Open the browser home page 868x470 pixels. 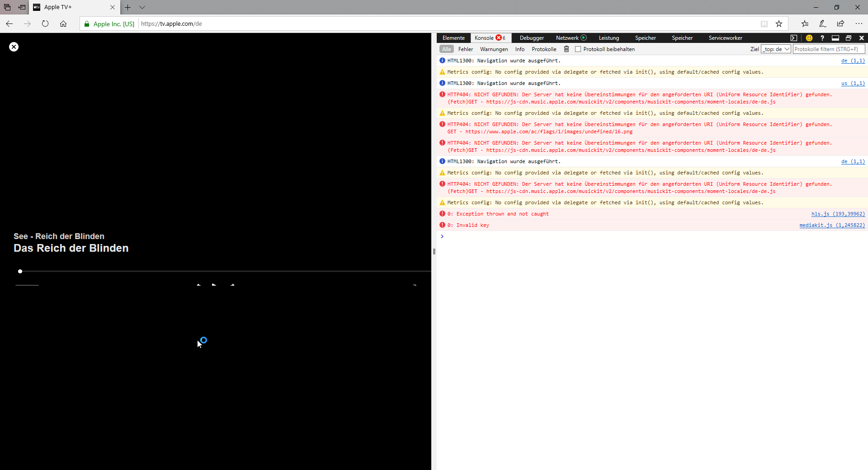pos(63,23)
